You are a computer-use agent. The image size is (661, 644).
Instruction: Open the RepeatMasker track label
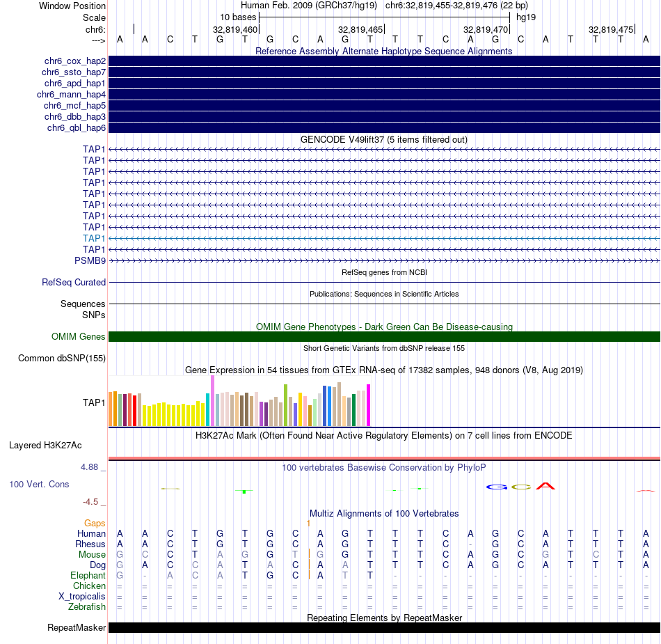point(77,627)
